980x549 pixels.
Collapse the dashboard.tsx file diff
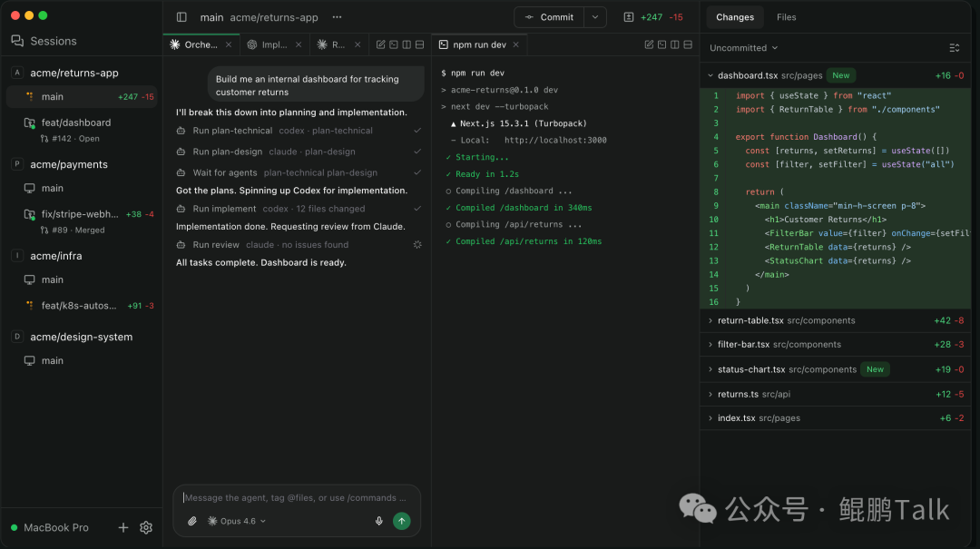click(x=710, y=75)
